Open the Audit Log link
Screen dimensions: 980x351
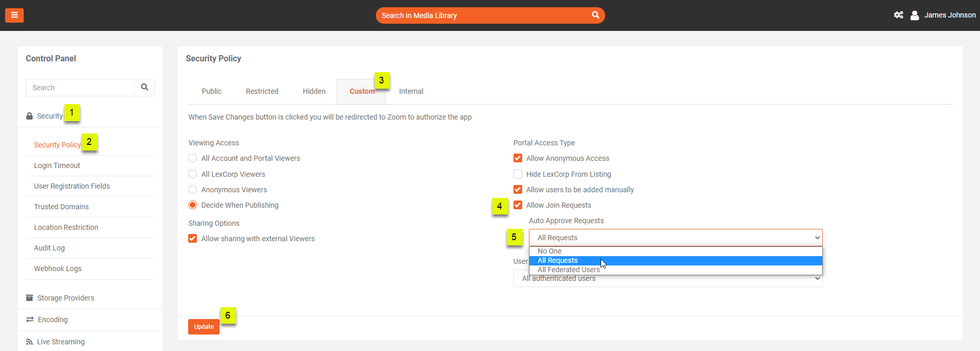click(49, 248)
